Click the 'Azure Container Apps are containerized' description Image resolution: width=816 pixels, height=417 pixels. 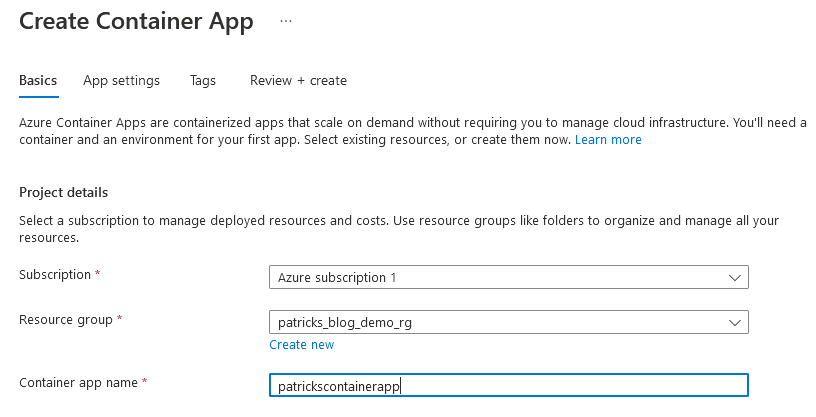[412, 131]
